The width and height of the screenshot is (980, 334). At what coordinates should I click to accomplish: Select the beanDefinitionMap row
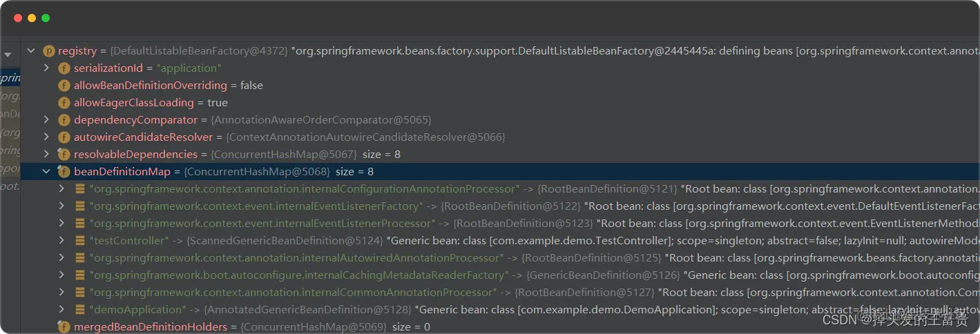pyautogui.click(x=500, y=172)
